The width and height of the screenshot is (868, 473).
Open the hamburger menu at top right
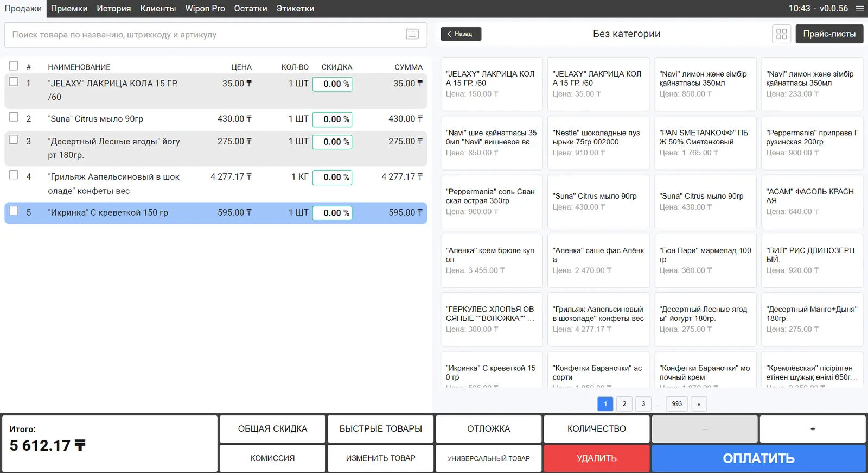click(x=860, y=9)
